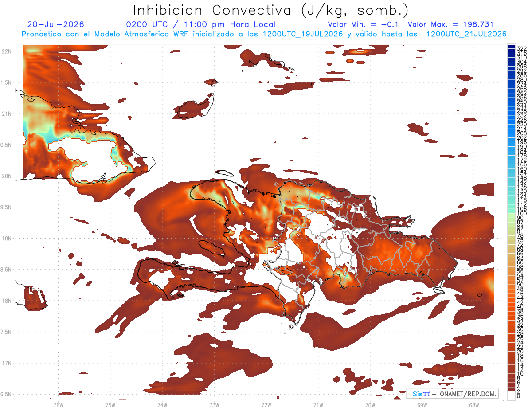The height and width of the screenshot is (411, 532).
Task: Click the "ONAMET/REP.DOM." credit box
Action: (452, 394)
